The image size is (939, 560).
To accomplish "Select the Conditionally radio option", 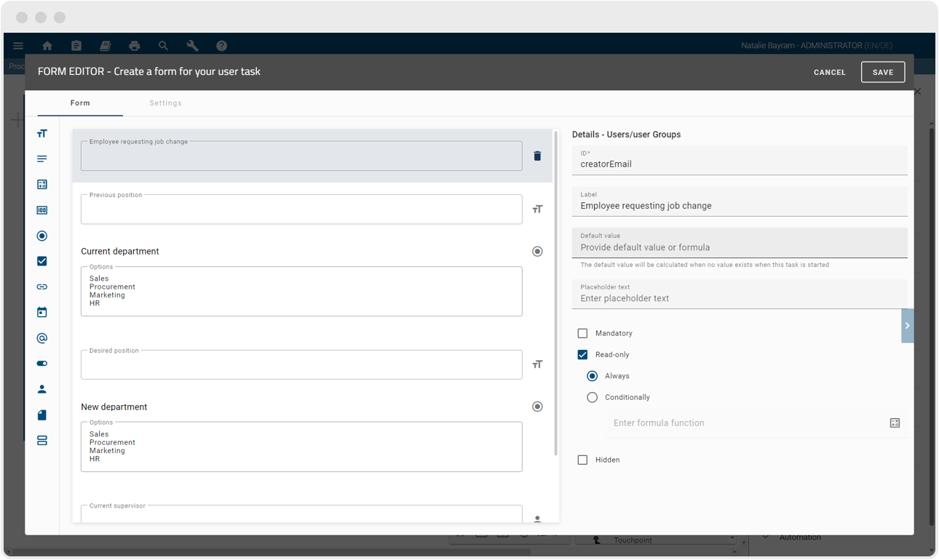I will [593, 397].
